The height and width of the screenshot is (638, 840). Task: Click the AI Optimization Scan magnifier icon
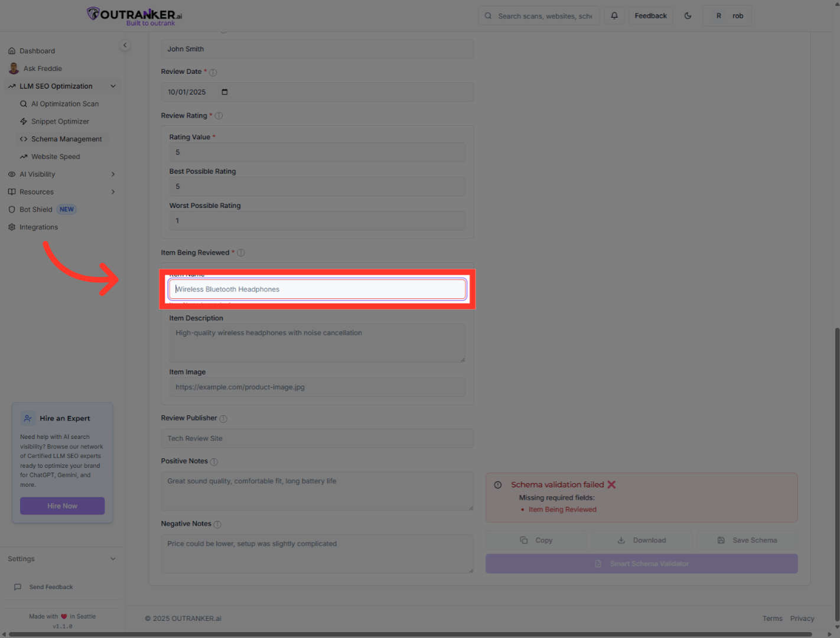click(x=24, y=104)
